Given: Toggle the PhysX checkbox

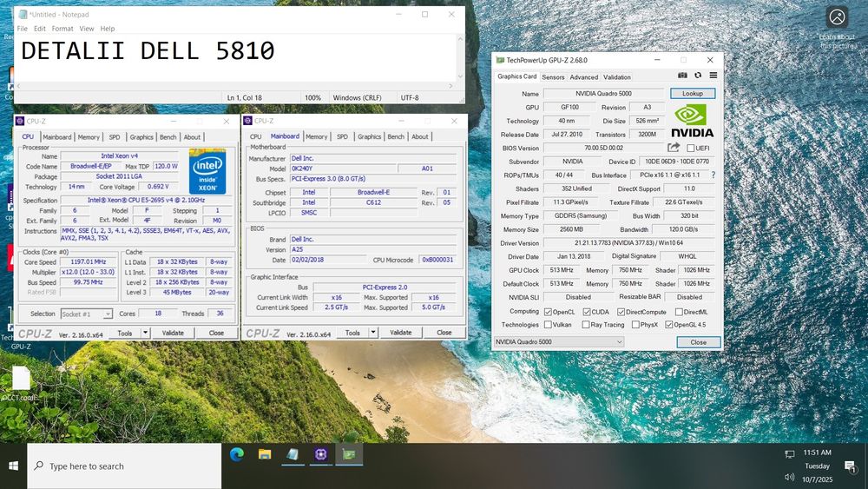Looking at the screenshot, I should click(x=635, y=325).
